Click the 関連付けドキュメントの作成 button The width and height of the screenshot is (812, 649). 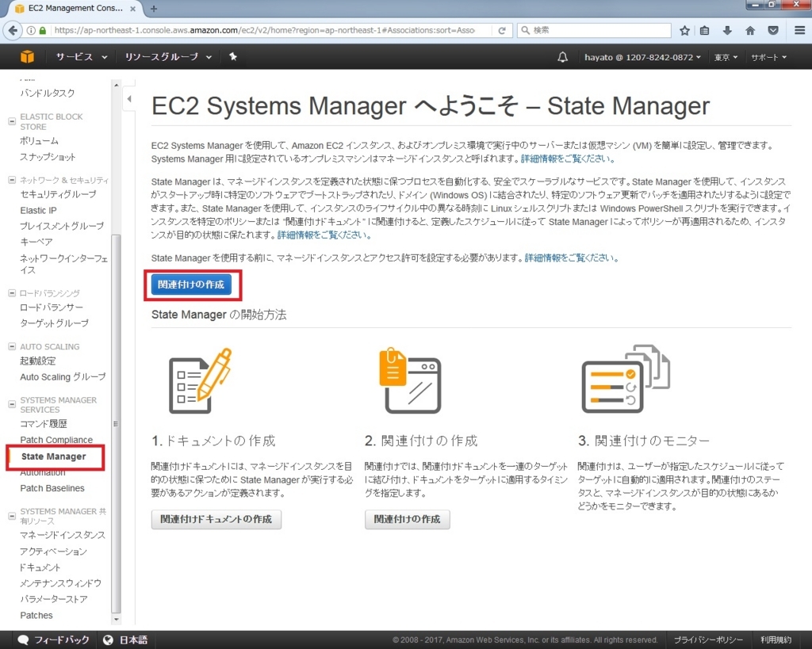tap(216, 519)
